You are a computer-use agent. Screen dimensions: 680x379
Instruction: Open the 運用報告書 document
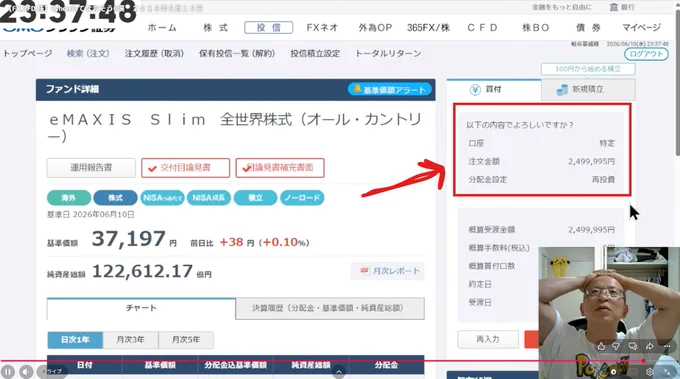pos(91,168)
